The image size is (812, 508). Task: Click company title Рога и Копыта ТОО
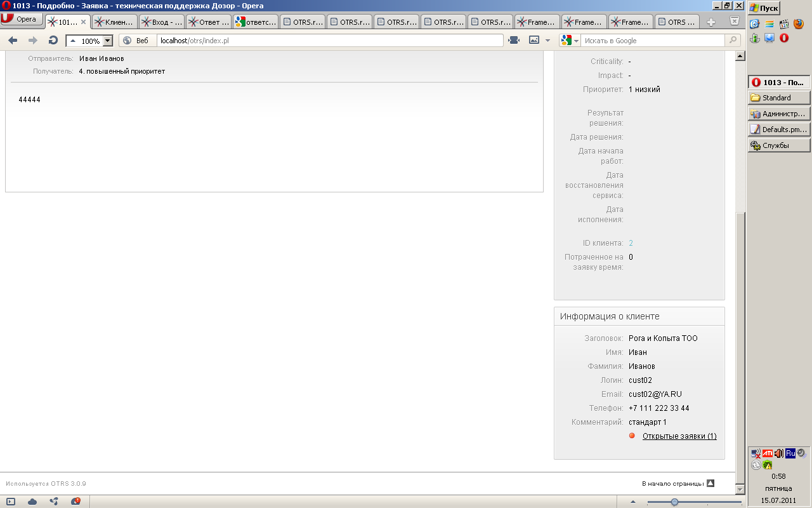pyautogui.click(x=663, y=338)
